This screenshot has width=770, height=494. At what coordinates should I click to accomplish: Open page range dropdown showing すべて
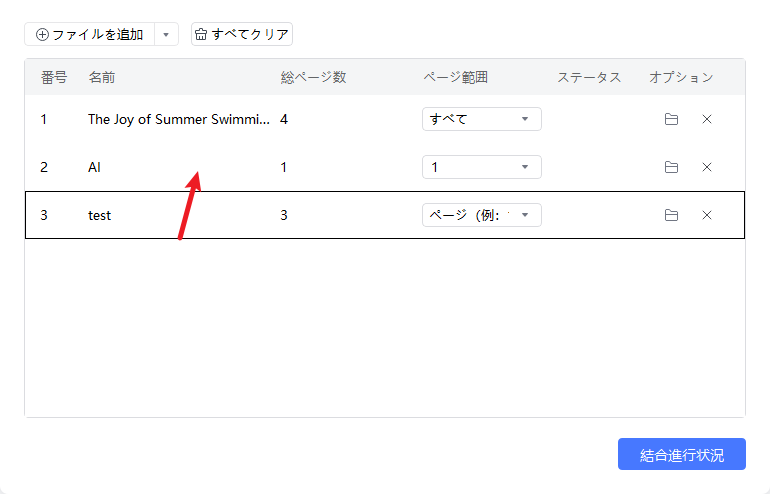pyautogui.click(x=482, y=119)
